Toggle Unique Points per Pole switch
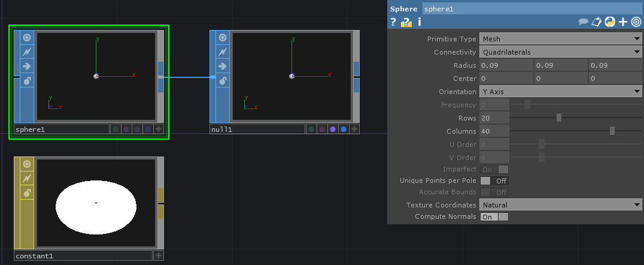The height and width of the screenshot is (265, 644). 494,180
